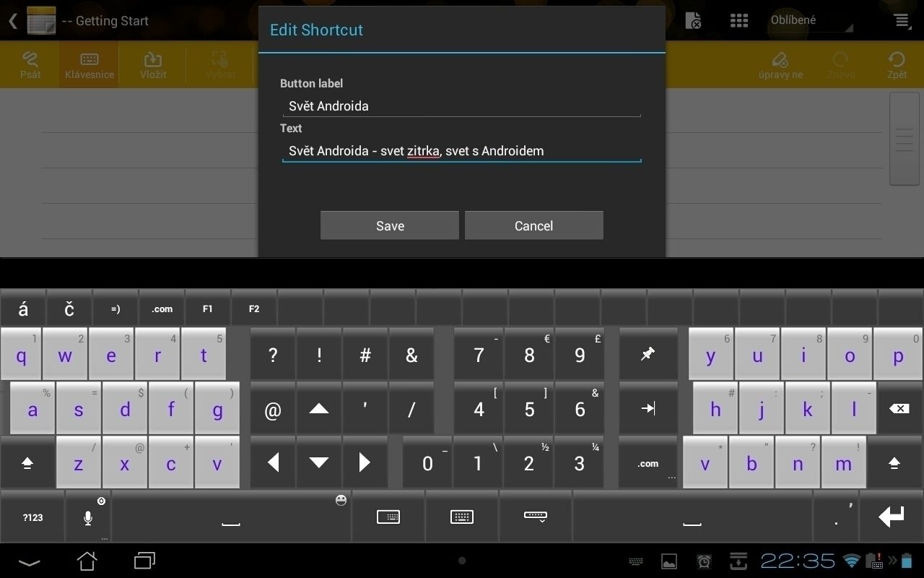
Task: Tap the microphone voice input key
Action: (x=88, y=517)
